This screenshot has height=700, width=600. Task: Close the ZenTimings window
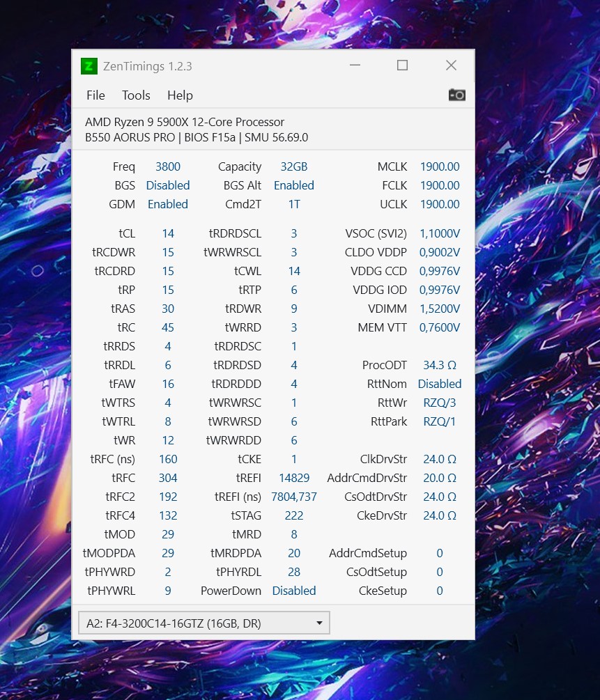(x=452, y=65)
